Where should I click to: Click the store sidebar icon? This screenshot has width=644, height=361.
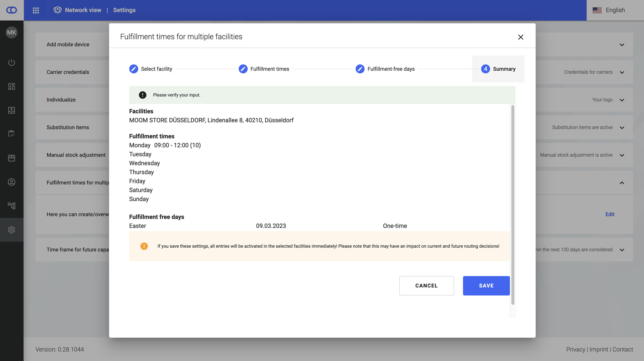pos(12,158)
